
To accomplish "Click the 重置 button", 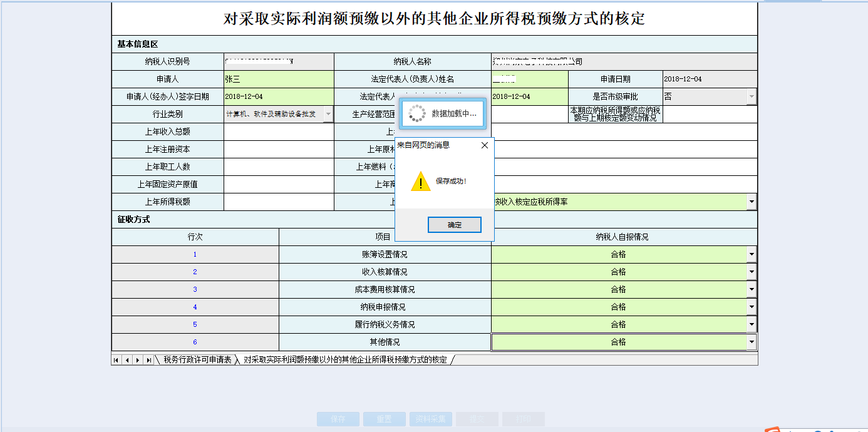I will pos(384,419).
